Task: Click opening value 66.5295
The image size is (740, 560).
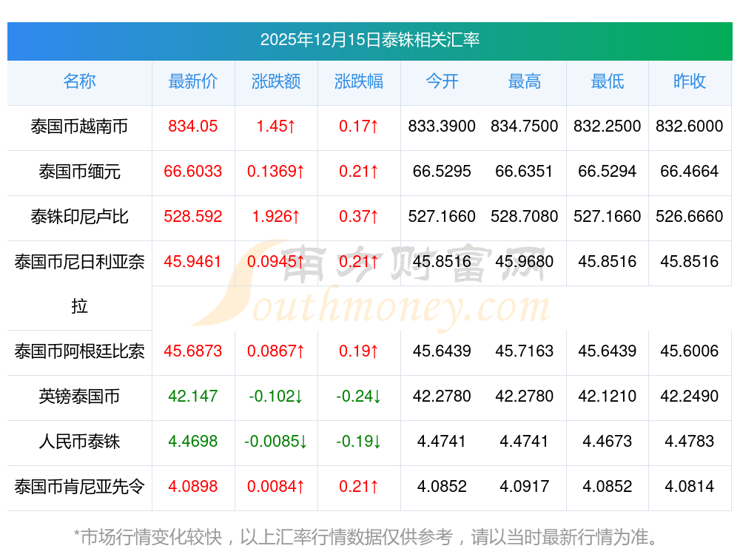Action: pos(442,172)
